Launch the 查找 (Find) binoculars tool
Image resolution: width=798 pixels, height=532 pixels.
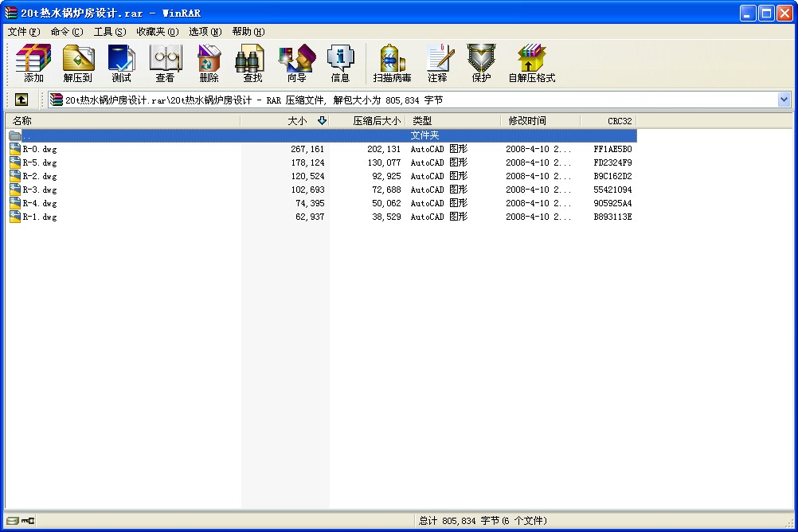(252, 64)
